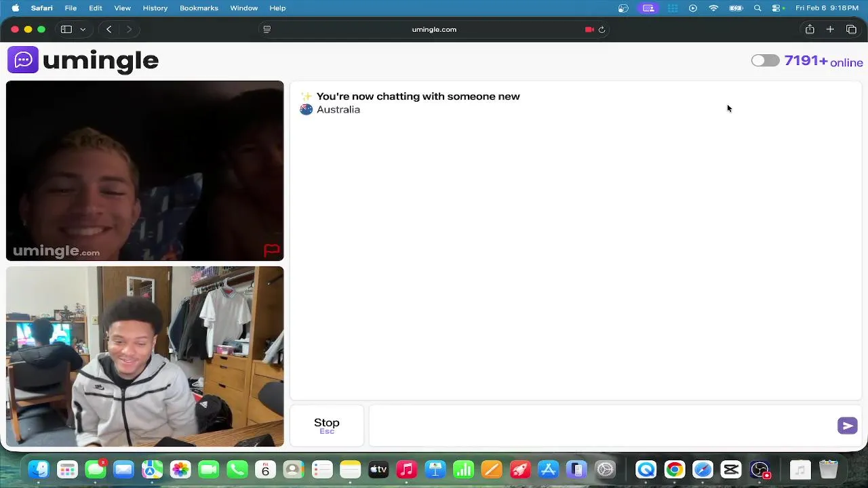Launch Numbers from the dock

click(x=462, y=470)
